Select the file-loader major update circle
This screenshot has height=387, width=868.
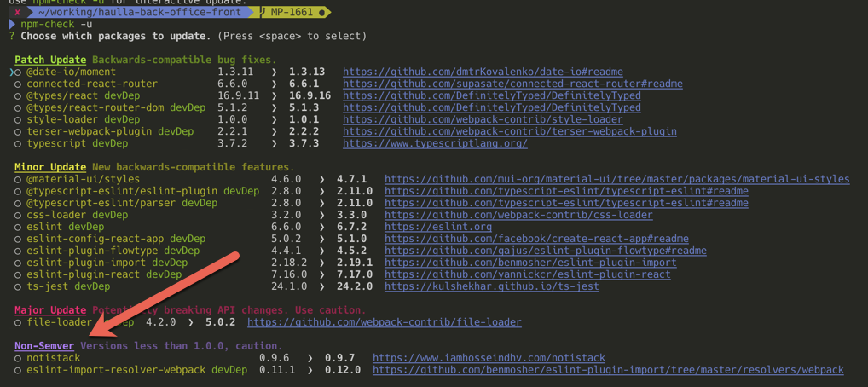18,322
